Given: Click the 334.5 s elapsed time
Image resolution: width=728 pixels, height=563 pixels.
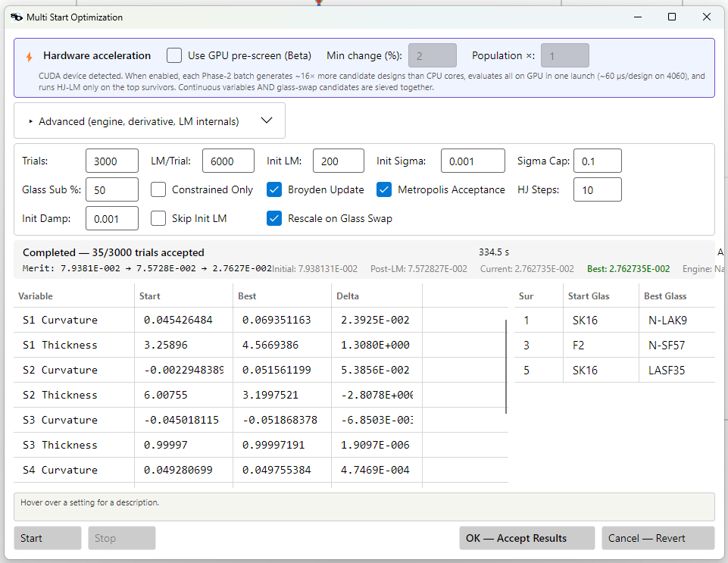Looking at the screenshot, I should (494, 252).
